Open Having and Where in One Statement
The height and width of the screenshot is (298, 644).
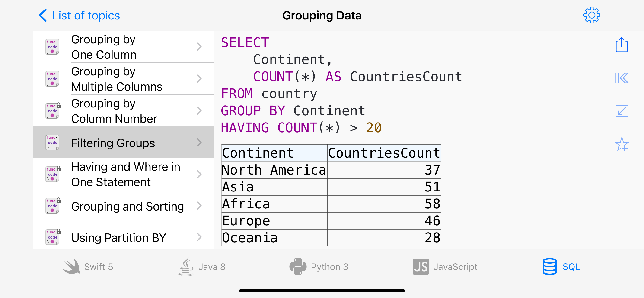[x=125, y=174]
